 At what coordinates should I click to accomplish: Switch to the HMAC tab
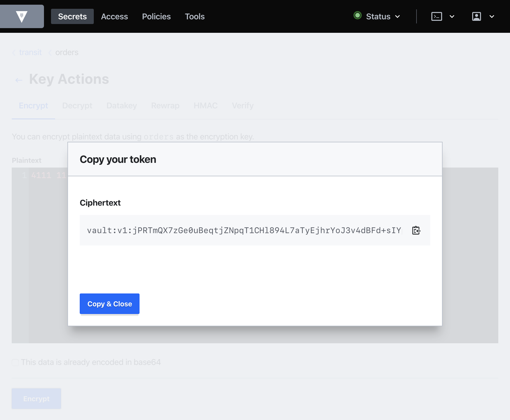pyautogui.click(x=205, y=105)
